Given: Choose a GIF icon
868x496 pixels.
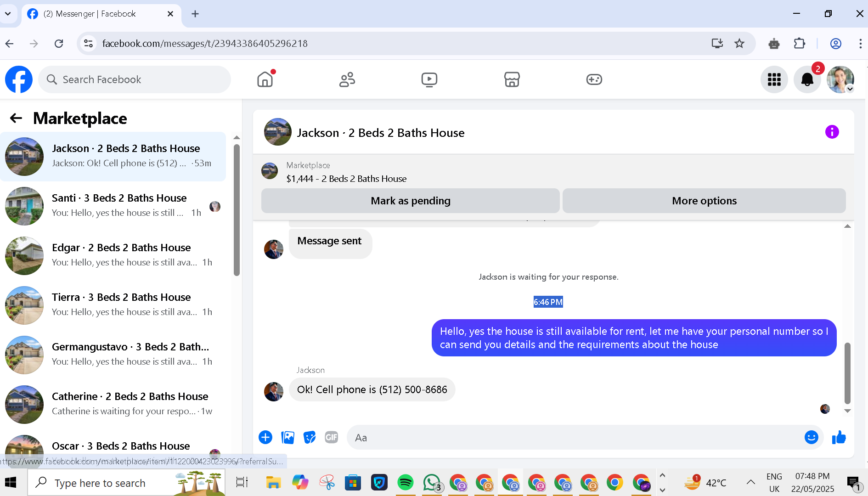Looking at the screenshot, I should coord(332,437).
